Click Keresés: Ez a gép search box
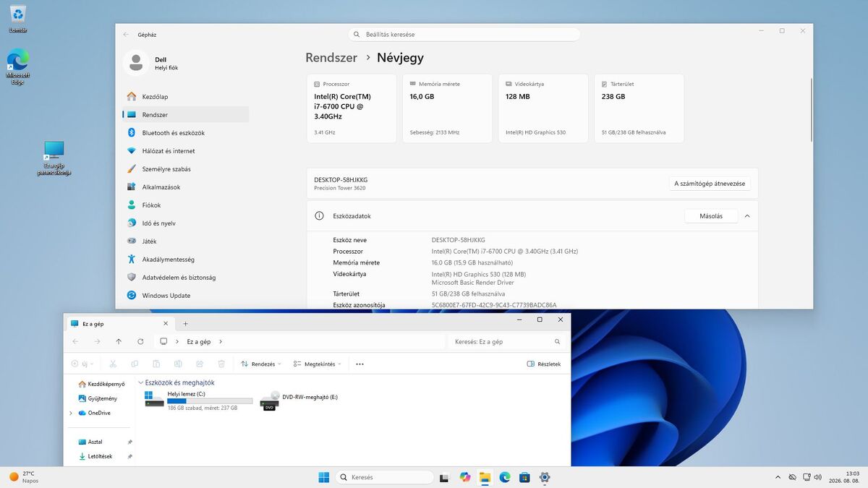The width and height of the screenshot is (868, 488). [507, 341]
